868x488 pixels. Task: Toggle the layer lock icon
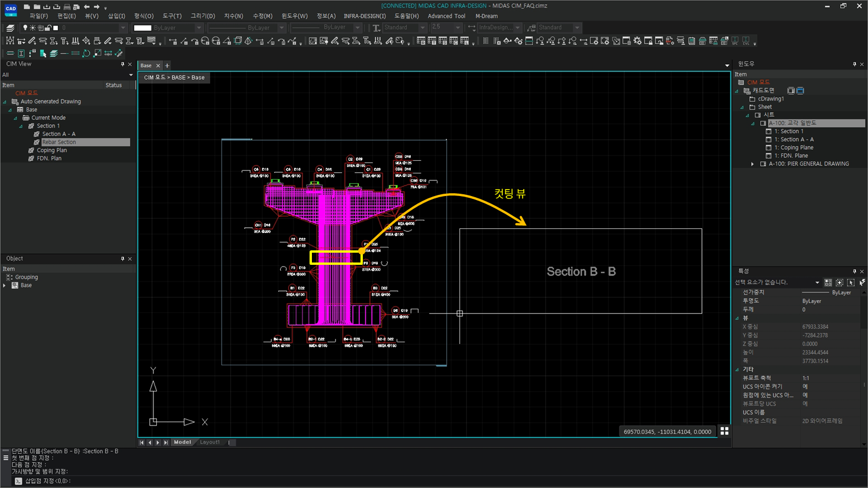(49, 28)
